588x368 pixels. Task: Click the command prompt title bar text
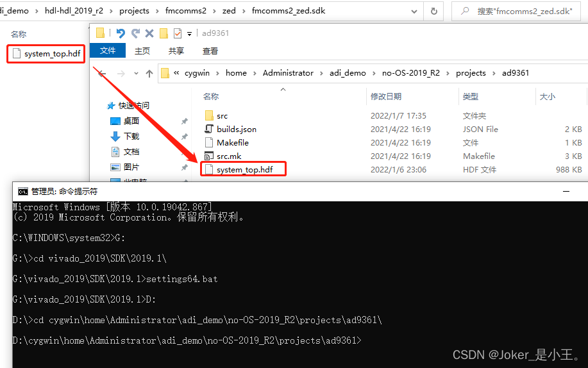coord(64,192)
